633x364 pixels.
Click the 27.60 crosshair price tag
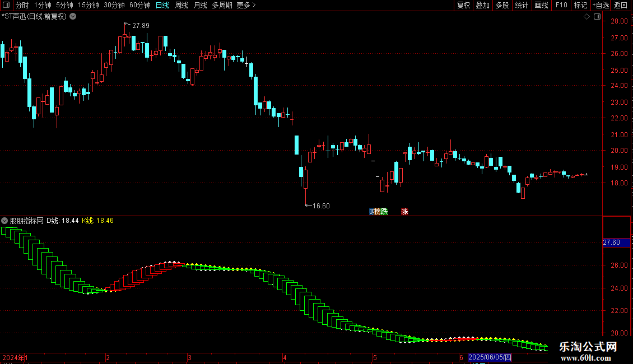616,242
